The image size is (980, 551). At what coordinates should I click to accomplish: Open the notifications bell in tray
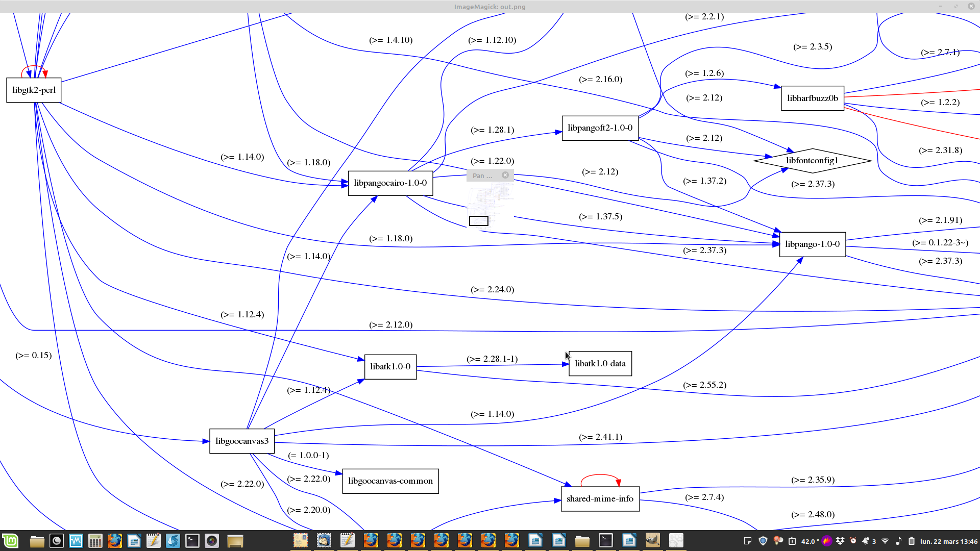point(866,541)
